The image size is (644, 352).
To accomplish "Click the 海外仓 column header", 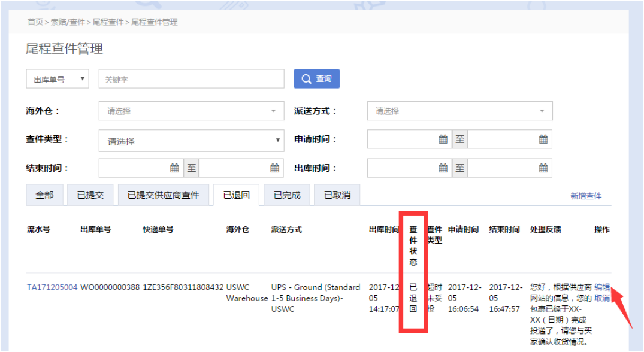I will tap(238, 229).
